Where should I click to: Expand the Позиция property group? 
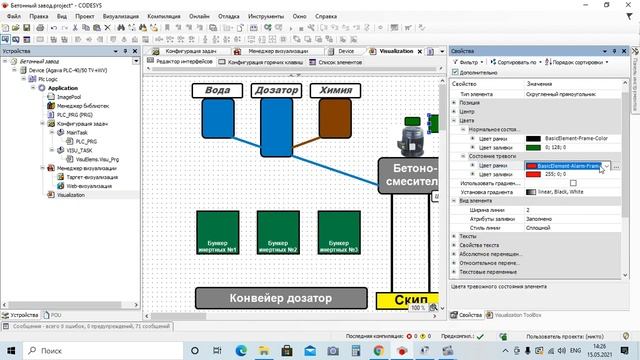(454, 102)
